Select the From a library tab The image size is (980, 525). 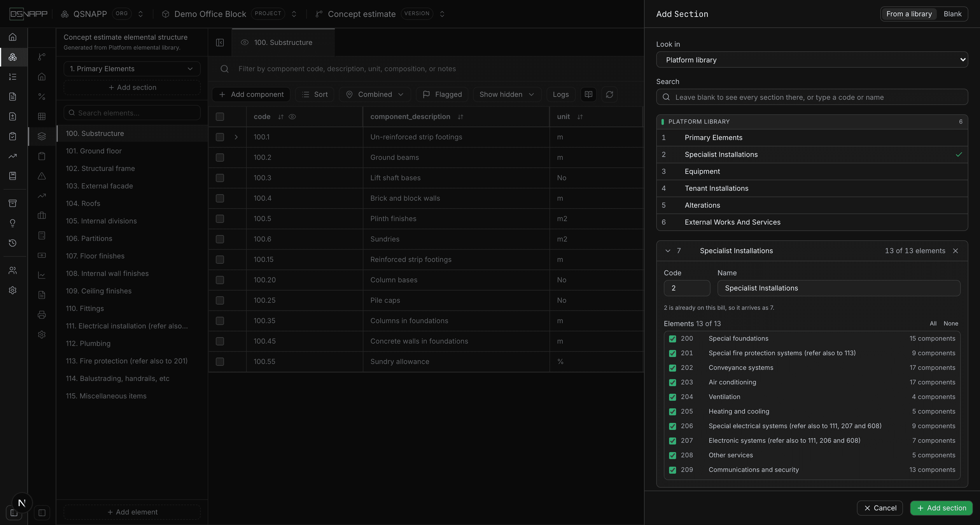click(909, 14)
